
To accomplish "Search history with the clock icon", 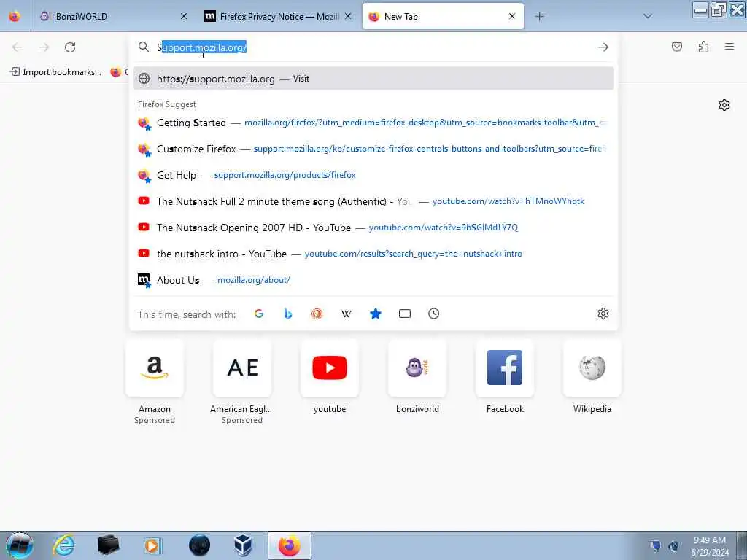I will coord(433,314).
